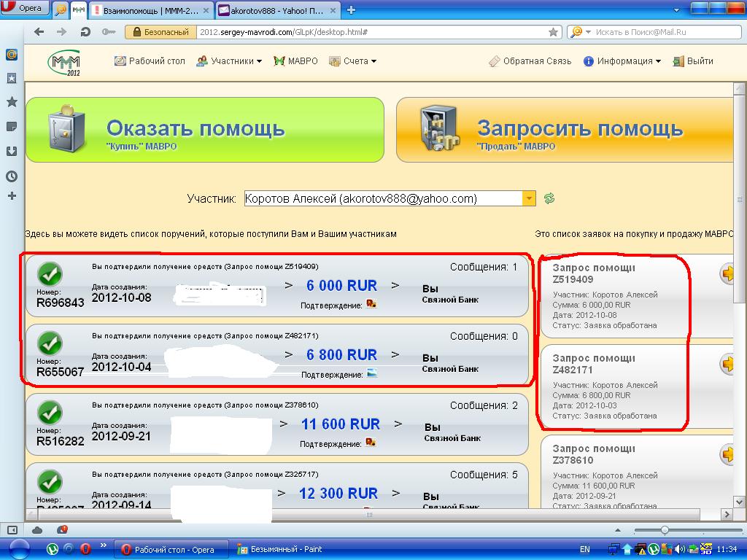Open the framed-star panel in the sidebar

tap(12, 77)
